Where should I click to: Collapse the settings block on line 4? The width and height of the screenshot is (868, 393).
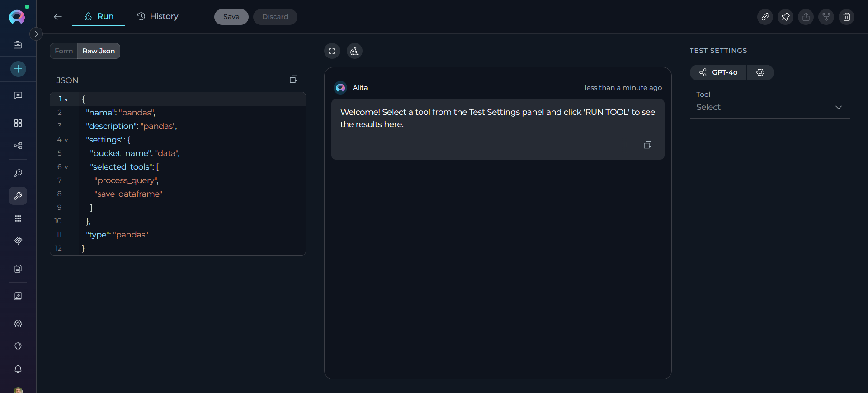click(x=66, y=140)
